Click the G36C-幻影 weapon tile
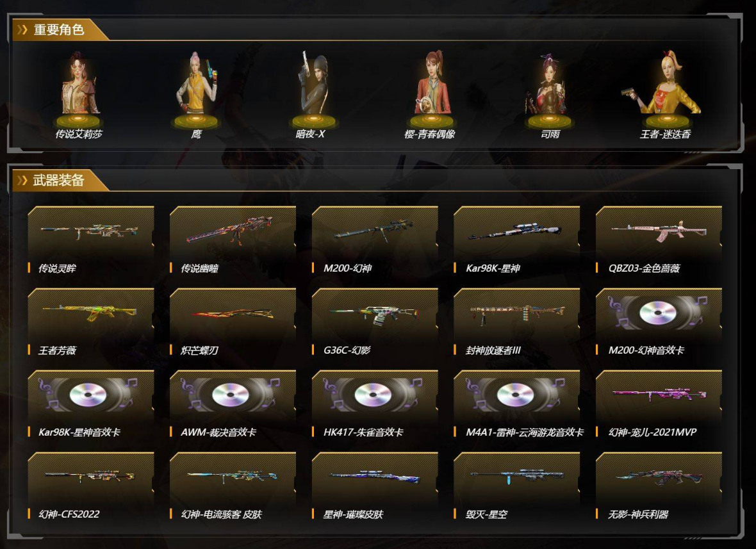The image size is (756, 549). coord(375,323)
